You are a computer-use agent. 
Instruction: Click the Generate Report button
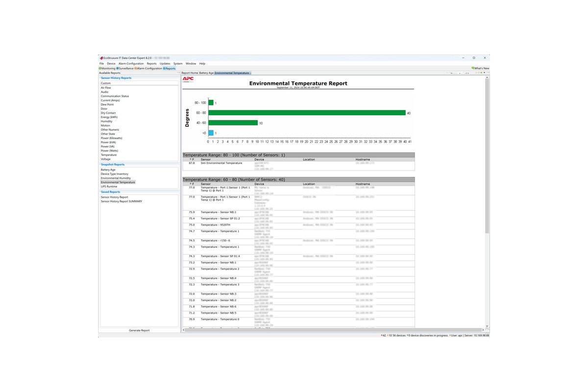(139, 330)
